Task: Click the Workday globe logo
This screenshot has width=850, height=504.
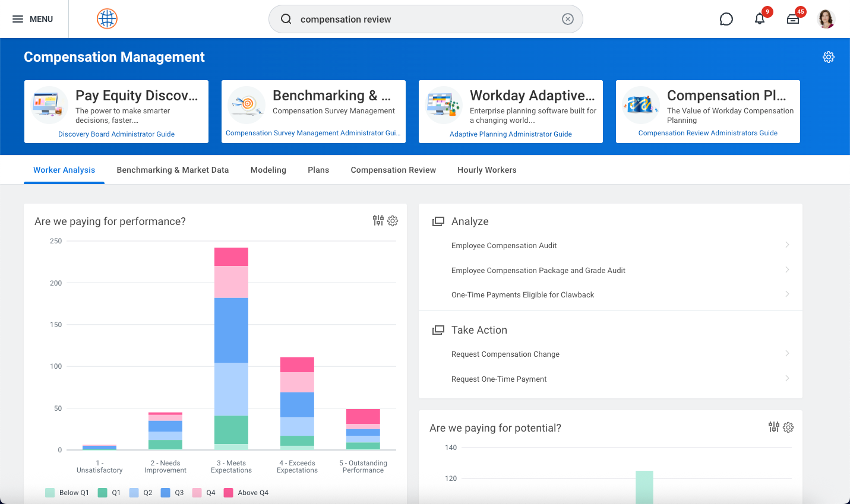Action: point(107,18)
